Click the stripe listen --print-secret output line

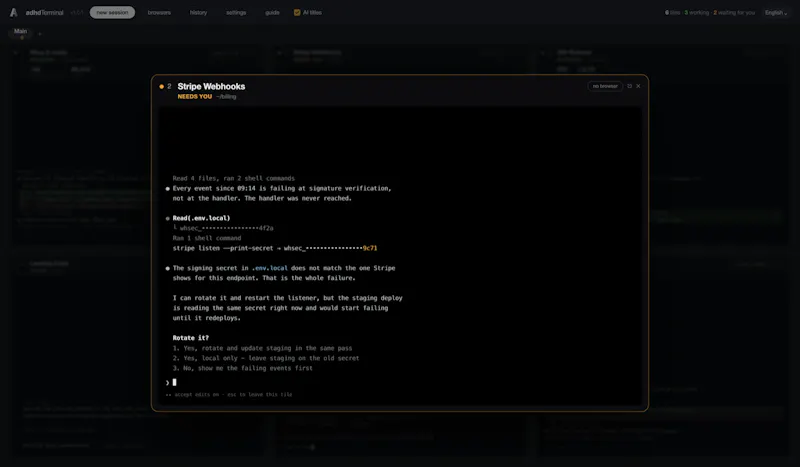point(274,248)
